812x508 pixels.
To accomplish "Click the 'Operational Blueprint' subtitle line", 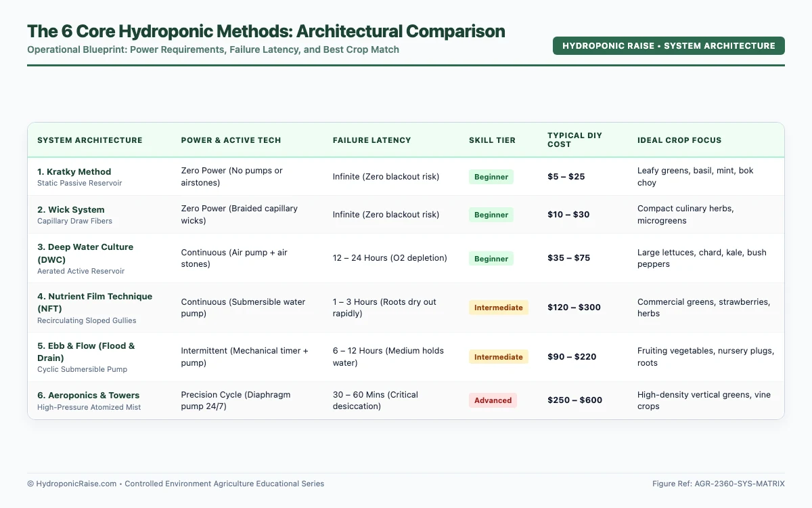I will coord(213,49).
